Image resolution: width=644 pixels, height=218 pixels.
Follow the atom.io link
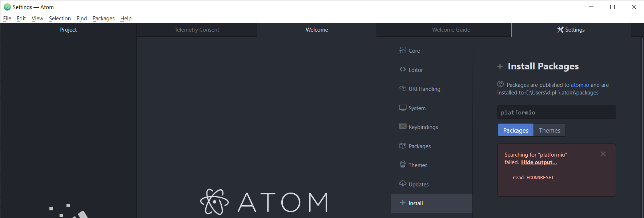tap(580, 85)
